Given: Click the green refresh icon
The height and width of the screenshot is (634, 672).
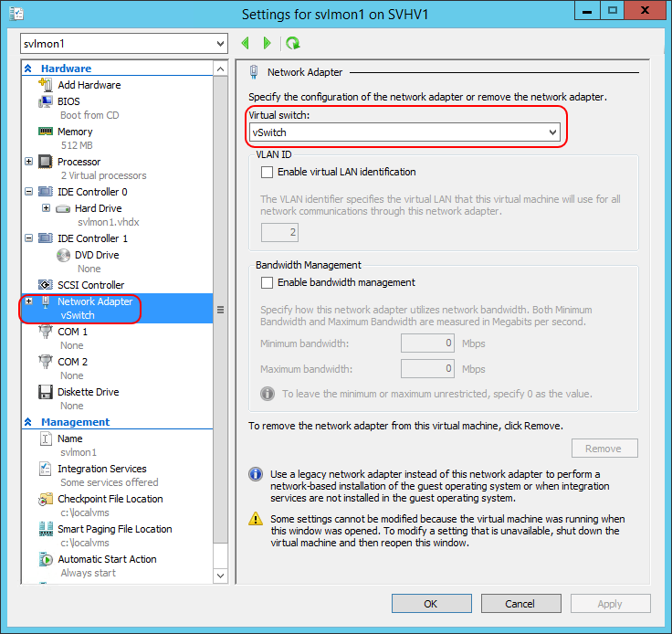Looking at the screenshot, I should (x=293, y=43).
